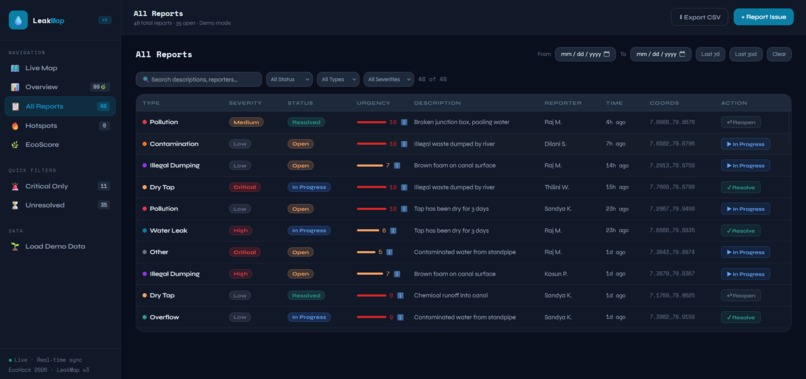
Task: Click the TIME column header
Action: pos(614,103)
